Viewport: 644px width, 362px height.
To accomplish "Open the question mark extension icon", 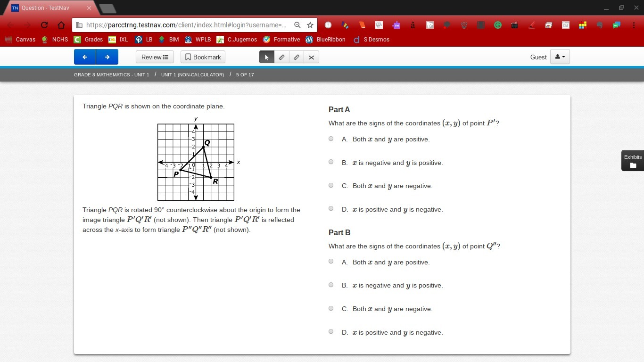I will [x=328, y=25].
